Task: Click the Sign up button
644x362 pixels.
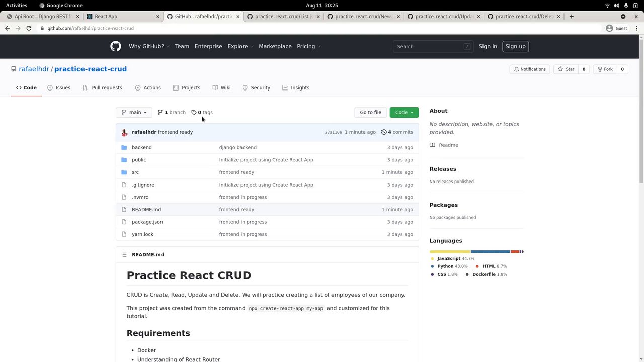Action: pyautogui.click(x=515, y=46)
